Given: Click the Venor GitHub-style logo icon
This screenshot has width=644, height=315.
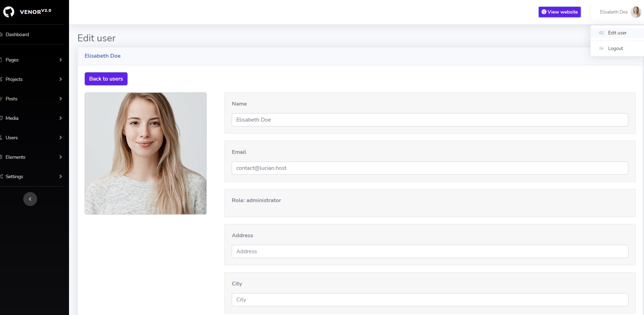Looking at the screenshot, I should 9,12.
